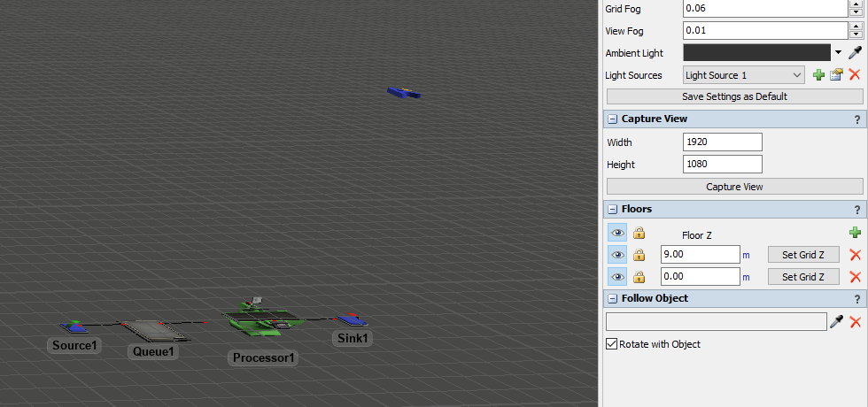Collapse the Floors section

(612, 210)
